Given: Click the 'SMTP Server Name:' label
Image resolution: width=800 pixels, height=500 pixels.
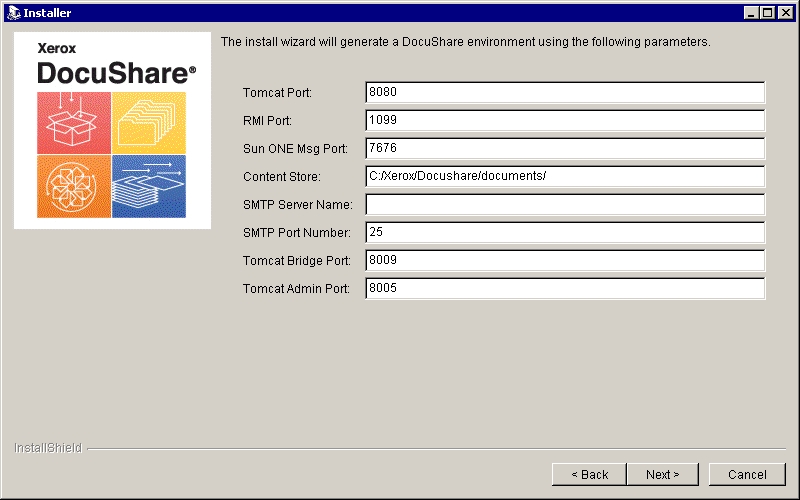Looking at the screenshot, I should (x=298, y=205).
